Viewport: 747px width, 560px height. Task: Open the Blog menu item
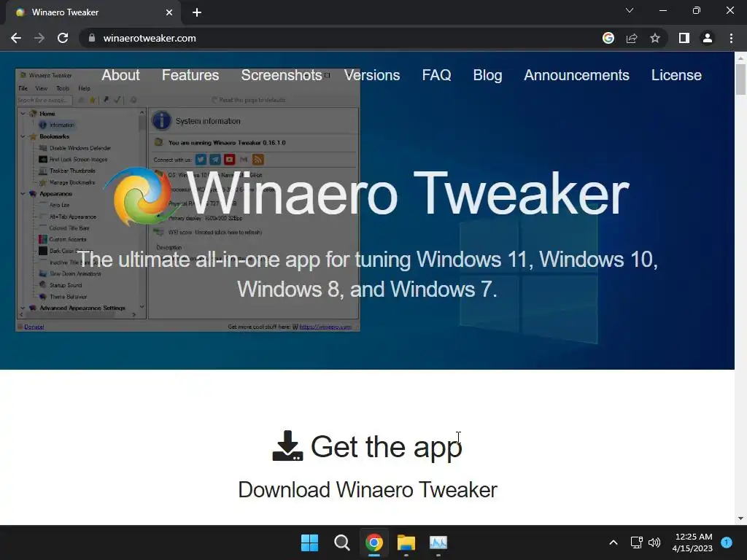click(487, 75)
